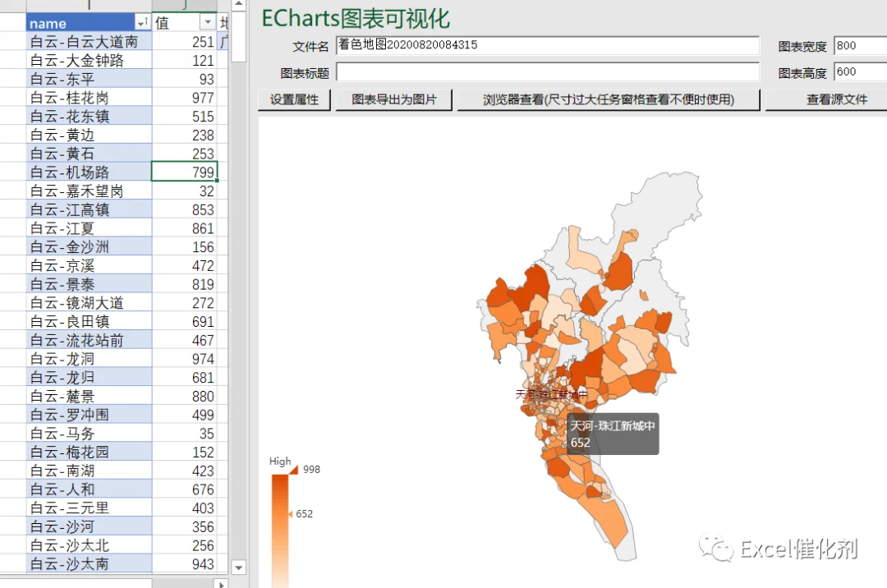
Task: Select the name header cell
Action: click(x=89, y=23)
